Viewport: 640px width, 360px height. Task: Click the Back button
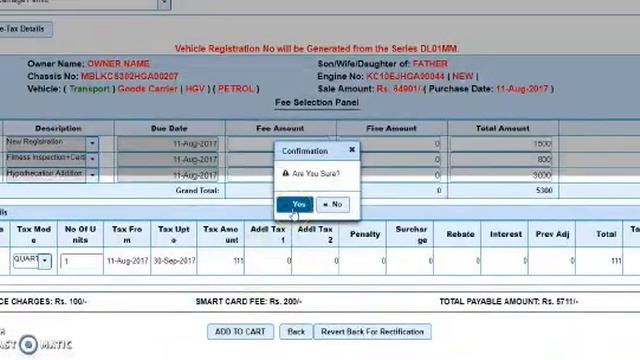tap(296, 331)
